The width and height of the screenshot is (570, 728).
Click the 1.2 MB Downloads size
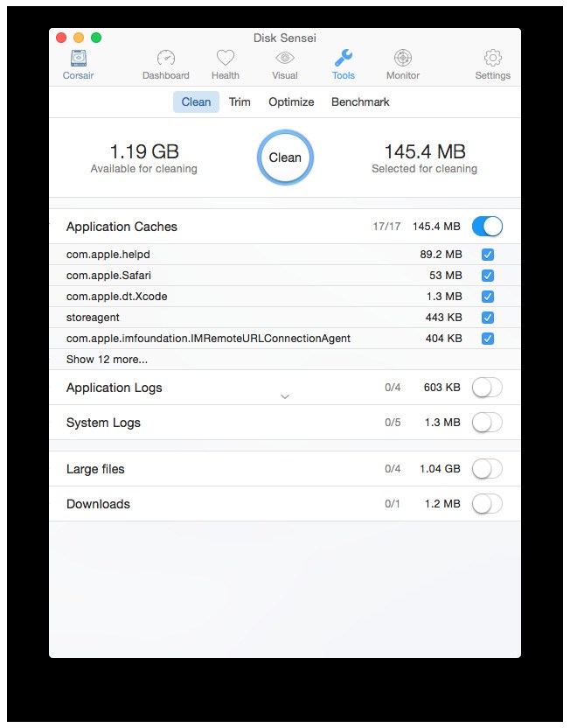coord(442,504)
